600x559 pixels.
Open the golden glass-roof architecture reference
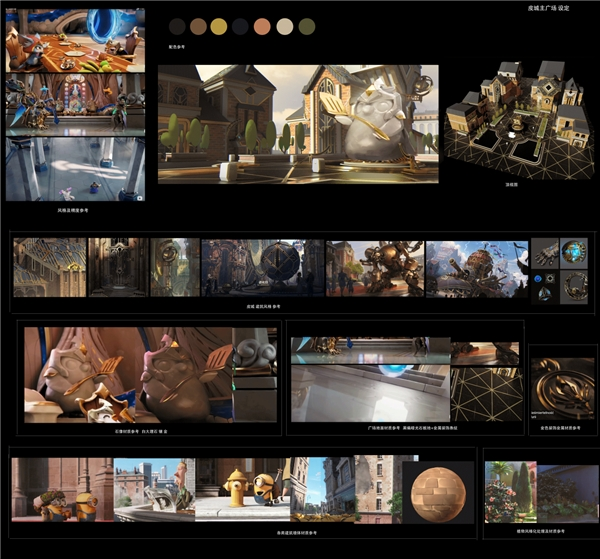coord(50,267)
